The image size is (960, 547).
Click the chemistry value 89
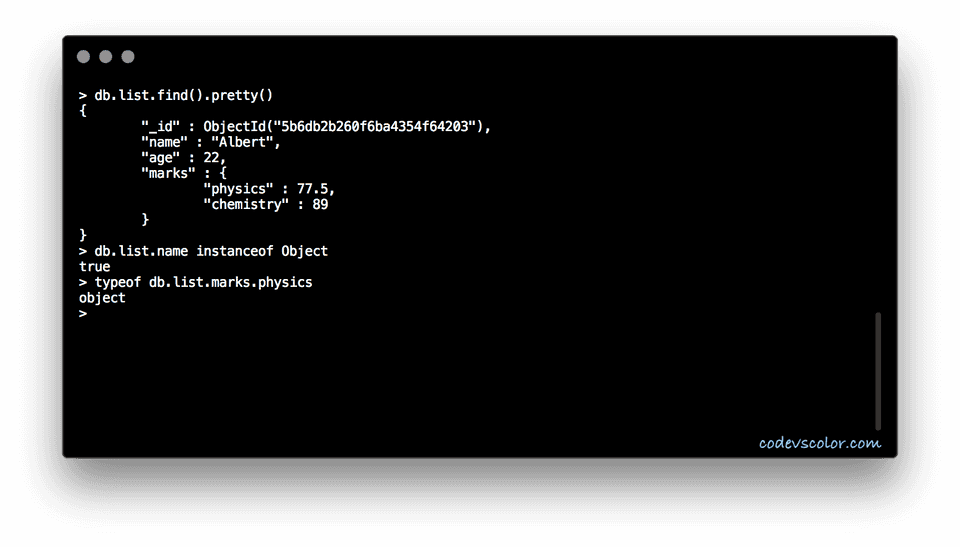coord(320,204)
